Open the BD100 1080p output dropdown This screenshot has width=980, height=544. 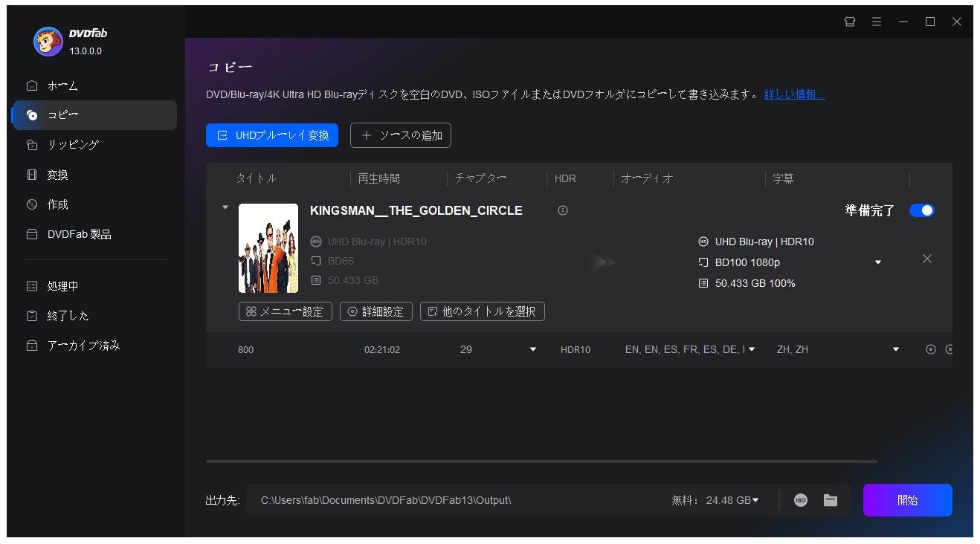coord(878,262)
